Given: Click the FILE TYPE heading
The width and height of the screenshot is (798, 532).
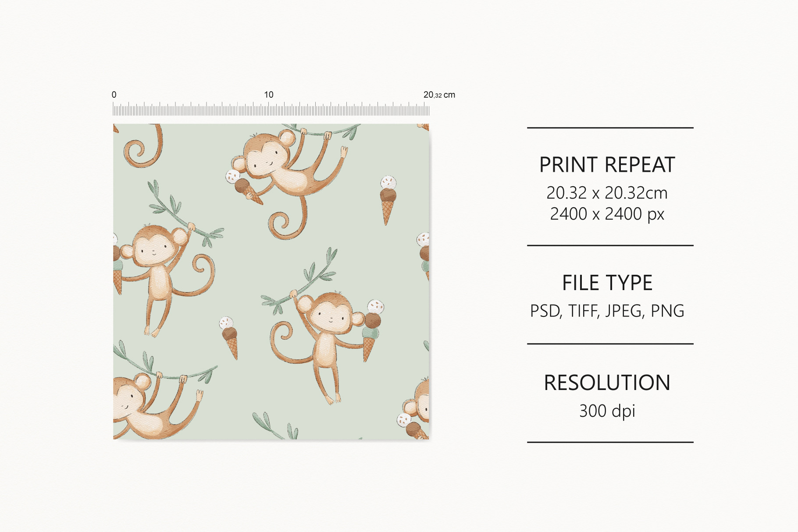Looking at the screenshot, I should 607,283.
